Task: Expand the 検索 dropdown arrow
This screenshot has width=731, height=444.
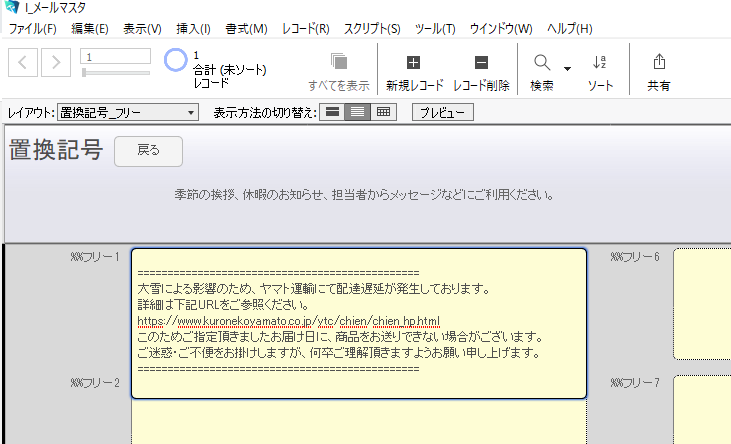Action: [x=567, y=69]
